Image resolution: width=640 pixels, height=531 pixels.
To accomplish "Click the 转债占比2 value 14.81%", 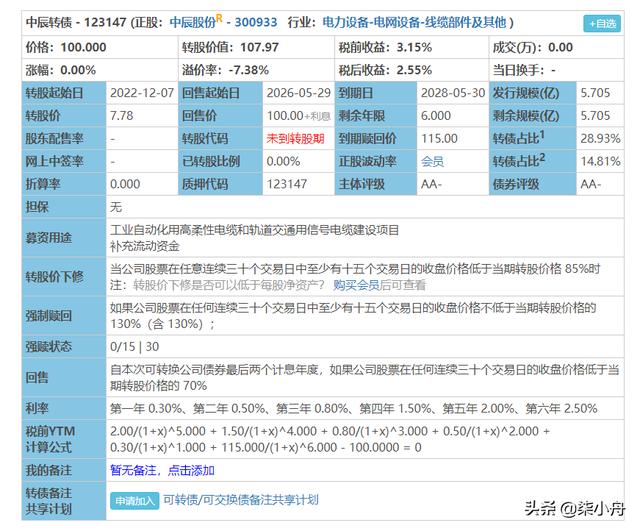I will [600, 162].
